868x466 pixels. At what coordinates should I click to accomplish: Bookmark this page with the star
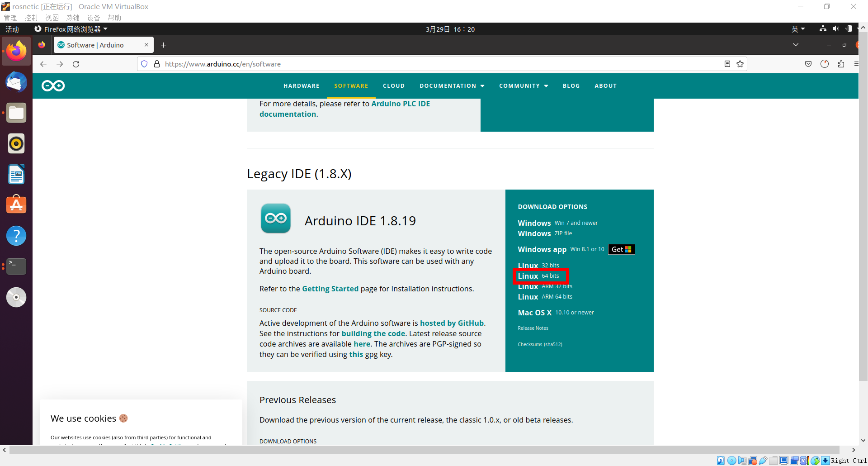pos(740,64)
